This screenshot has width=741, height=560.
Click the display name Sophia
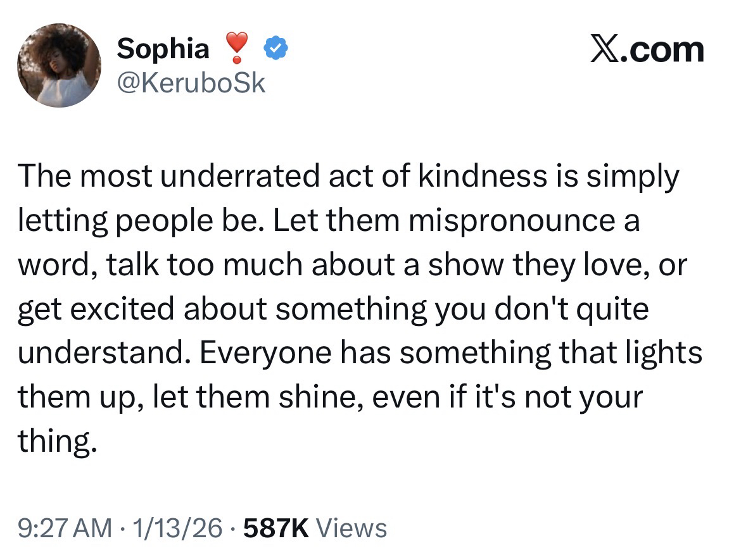pos(163,49)
